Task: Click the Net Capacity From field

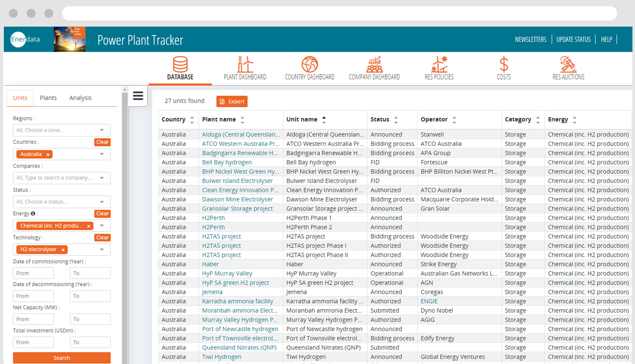Action: pos(33,319)
